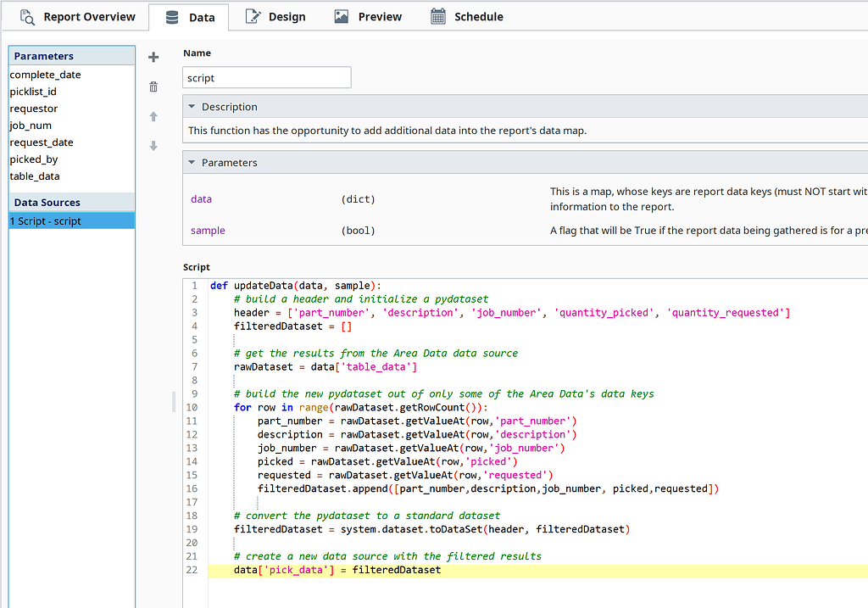Move a parameter down with the down-arrow icon
This screenshot has height=608, width=868.
coord(153,146)
